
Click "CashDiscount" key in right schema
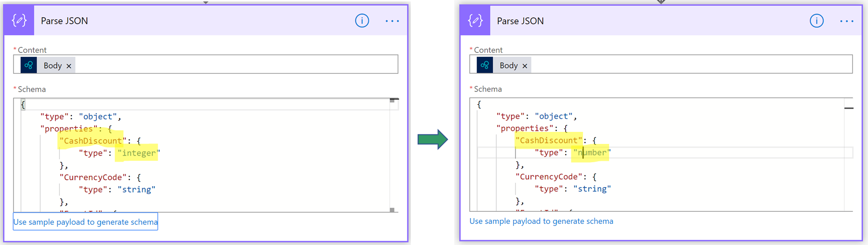pyautogui.click(x=549, y=141)
